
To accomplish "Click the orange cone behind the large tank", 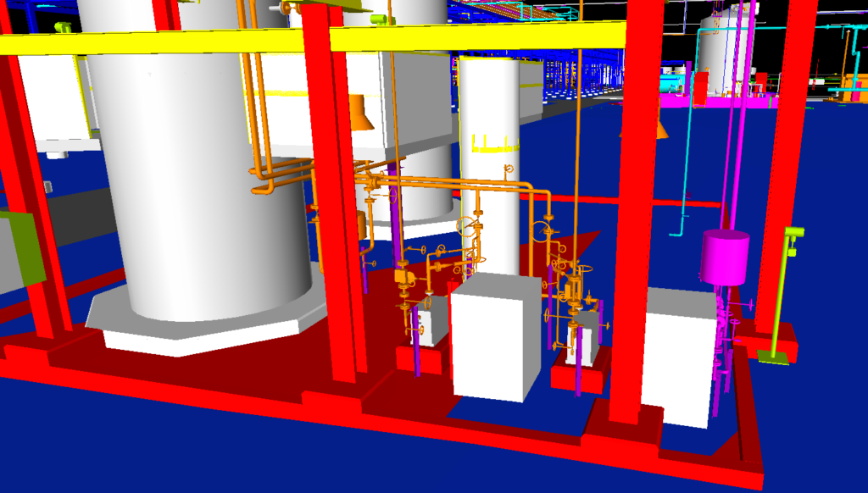I will tap(361, 113).
